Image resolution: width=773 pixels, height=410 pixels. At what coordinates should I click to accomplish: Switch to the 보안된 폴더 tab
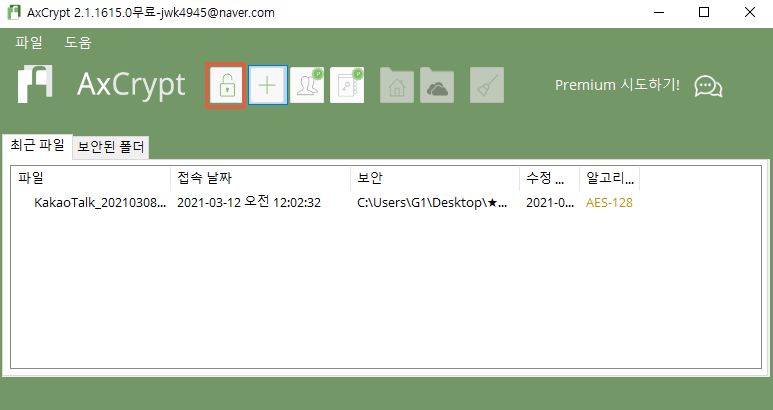coord(110,147)
